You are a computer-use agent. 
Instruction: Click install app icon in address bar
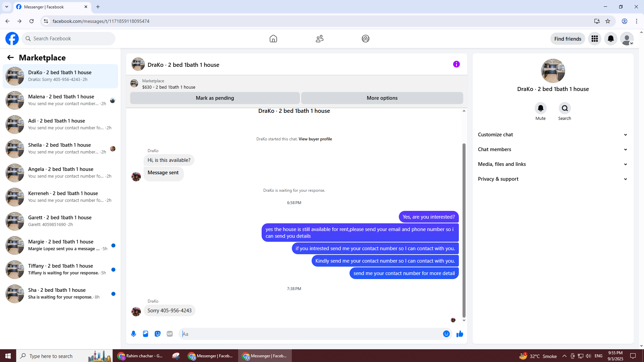point(597,21)
